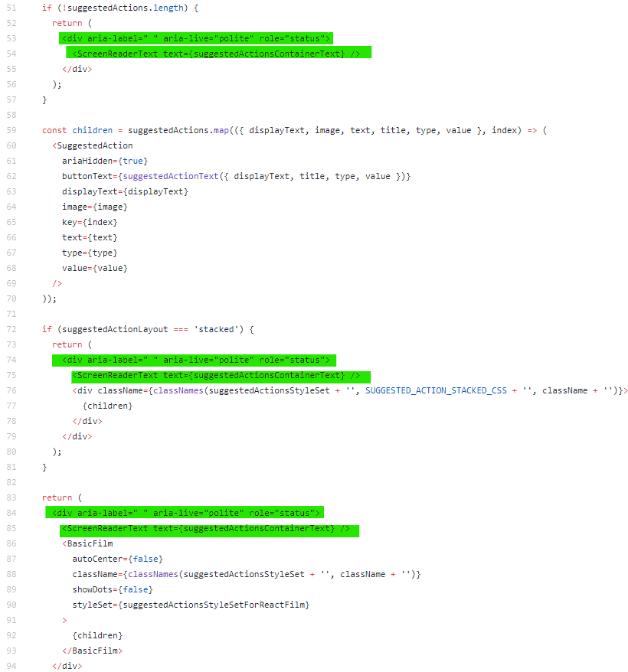The width and height of the screenshot is (628, 672).
Task: Click line number 83 in the gutter
Action: point(12,497)
